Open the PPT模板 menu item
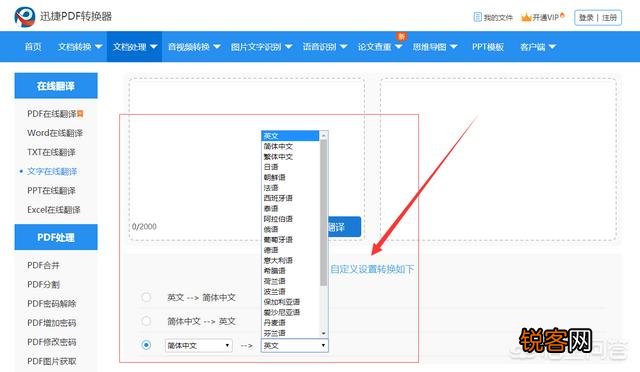 pyautogui.click(x=488, y=47)
